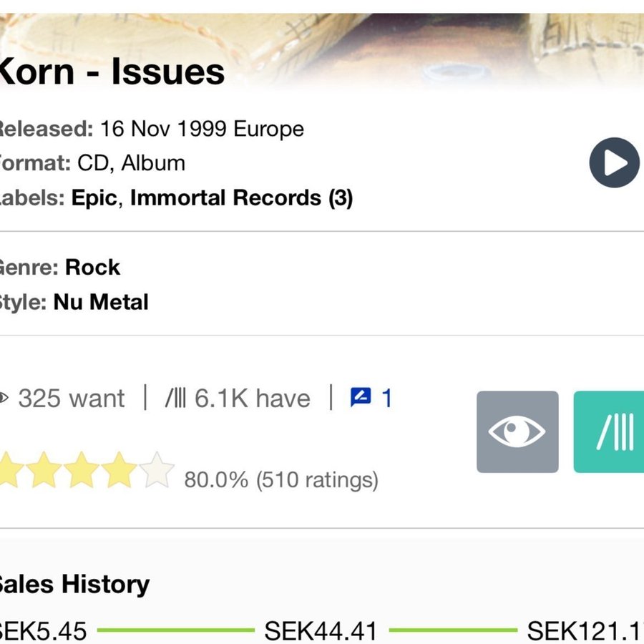Select the SEK44.41 median sale price
Screen dimensions: 644x644
[x=321, y=631]
